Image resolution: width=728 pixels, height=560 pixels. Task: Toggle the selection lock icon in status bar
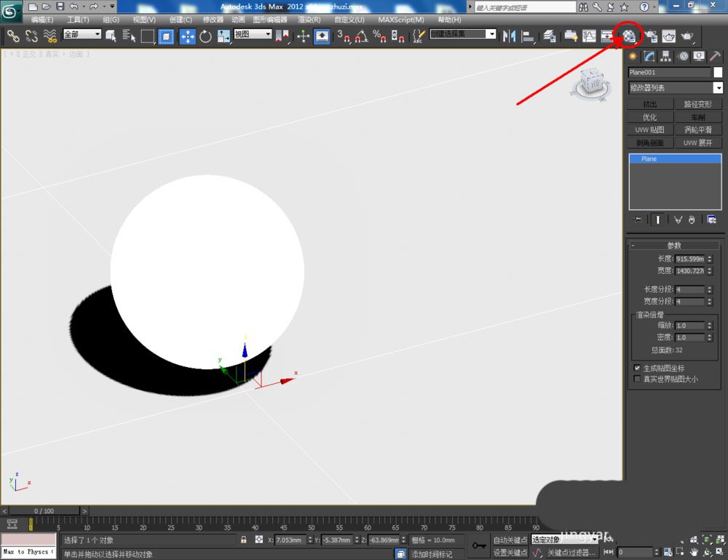pos(244,540)
